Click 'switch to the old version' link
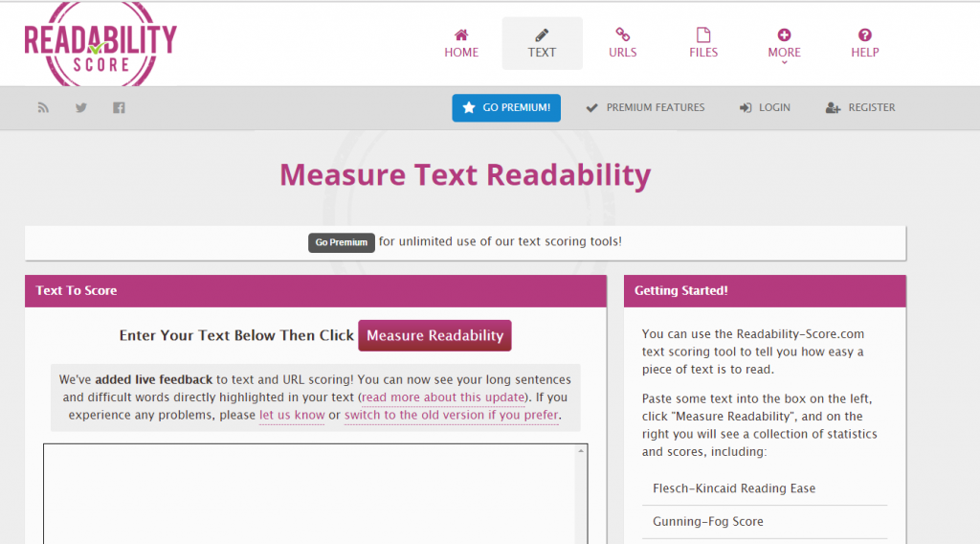This screenshot has height=544, width=980. (452, 416)
